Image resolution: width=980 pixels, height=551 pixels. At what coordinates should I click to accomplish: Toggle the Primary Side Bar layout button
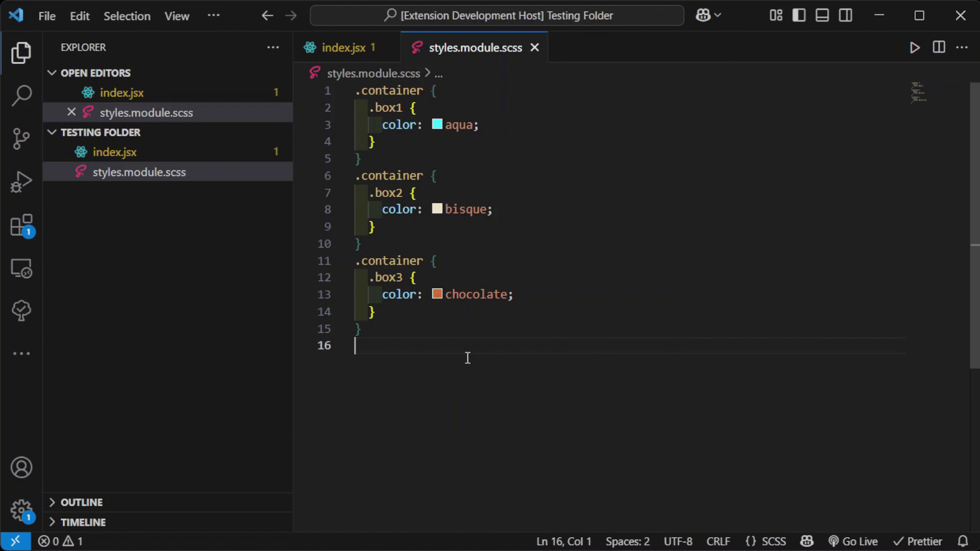[x=799, y=15]
